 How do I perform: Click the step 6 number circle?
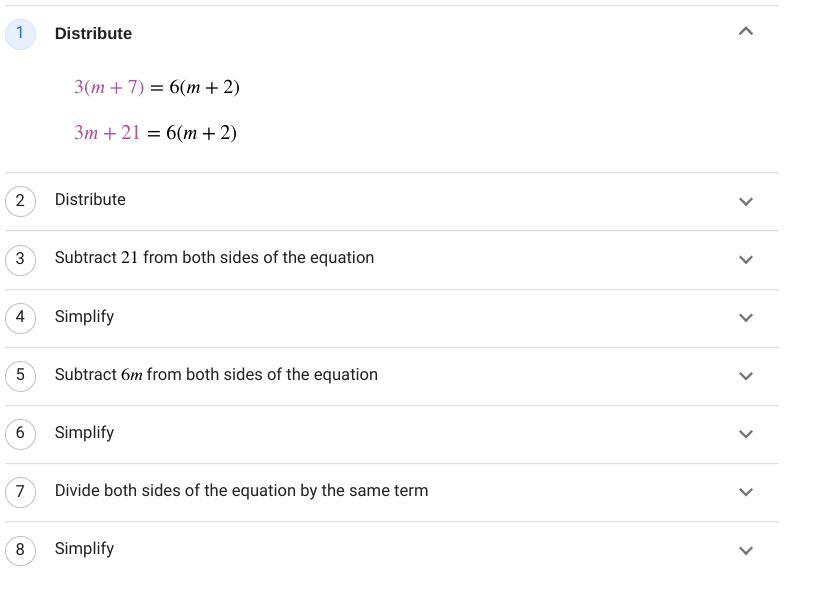(x=20, y=433)
